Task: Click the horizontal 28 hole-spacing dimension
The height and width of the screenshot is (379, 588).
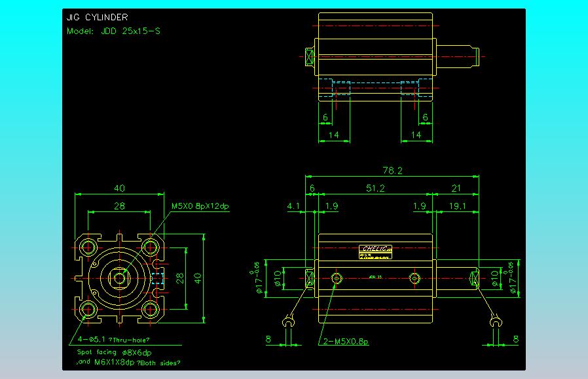Action: (x=119, y=206)
